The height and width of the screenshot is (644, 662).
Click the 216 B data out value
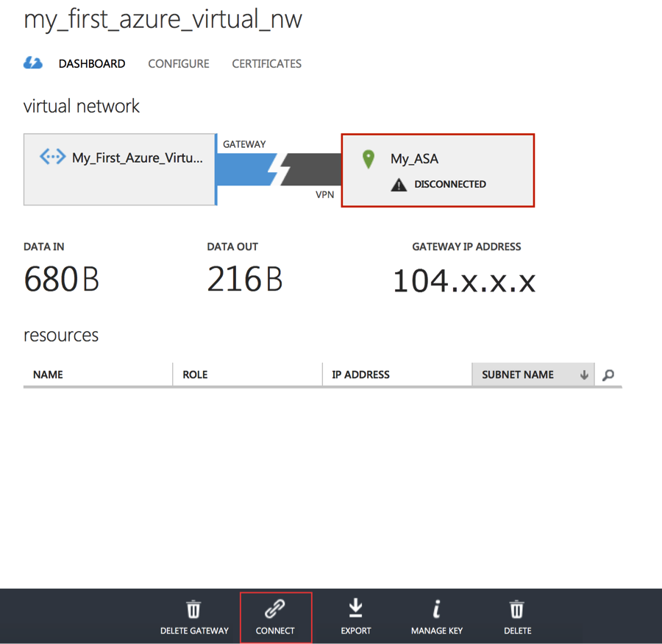[x=245, y=279]
